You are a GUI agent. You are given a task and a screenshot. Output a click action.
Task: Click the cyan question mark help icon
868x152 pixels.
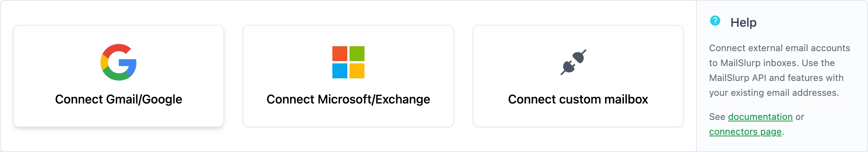pyautogui.click(x=715, y=21)
